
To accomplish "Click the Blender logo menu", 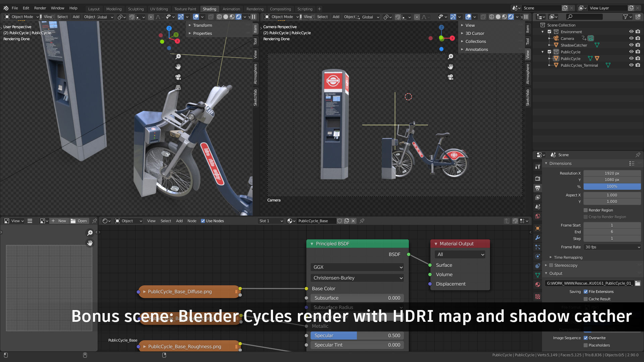I will tap(6, 8).
